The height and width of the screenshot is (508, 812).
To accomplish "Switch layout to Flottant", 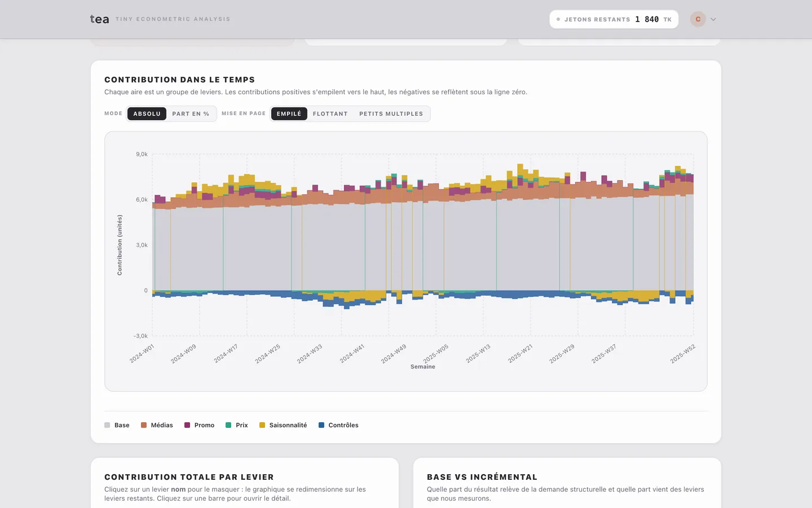I will click(x=330, y=113).
